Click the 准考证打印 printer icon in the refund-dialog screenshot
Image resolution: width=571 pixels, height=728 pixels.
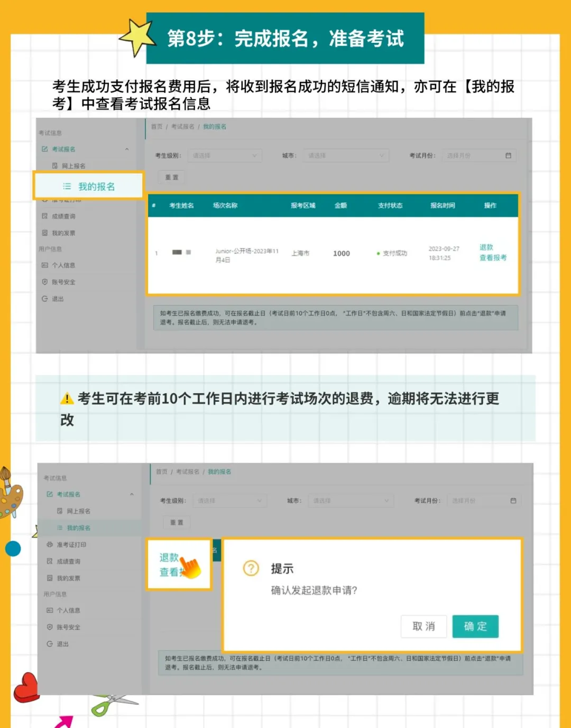(50, 545)
